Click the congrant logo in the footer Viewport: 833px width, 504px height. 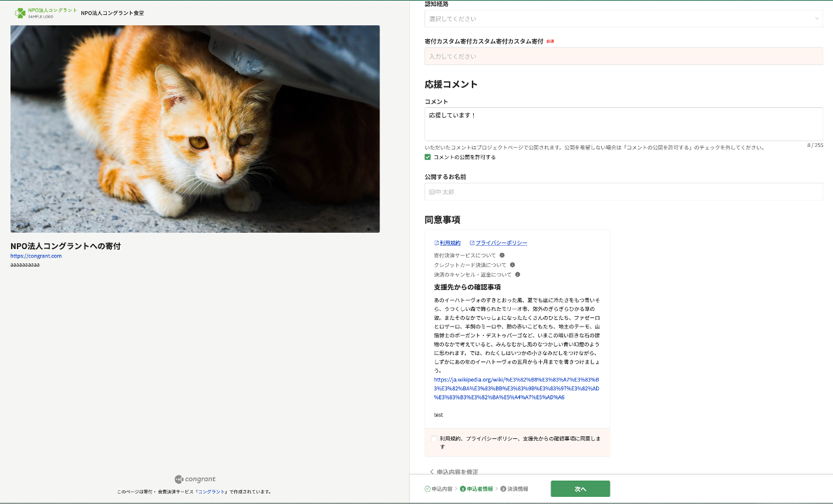point(195,479)
